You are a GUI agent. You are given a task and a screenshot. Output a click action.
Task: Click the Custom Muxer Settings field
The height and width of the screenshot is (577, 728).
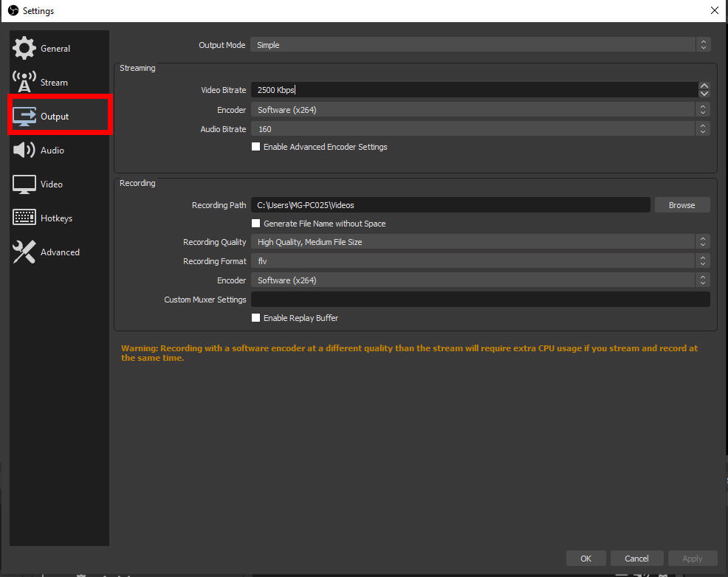[x=480, y=300]
